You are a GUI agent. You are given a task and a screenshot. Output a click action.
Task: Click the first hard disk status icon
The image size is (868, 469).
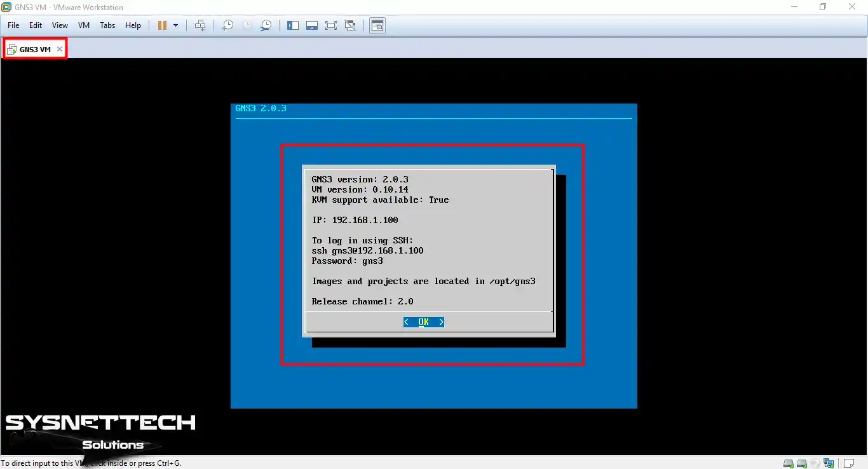pyautogui.click(x=788, y=463)
